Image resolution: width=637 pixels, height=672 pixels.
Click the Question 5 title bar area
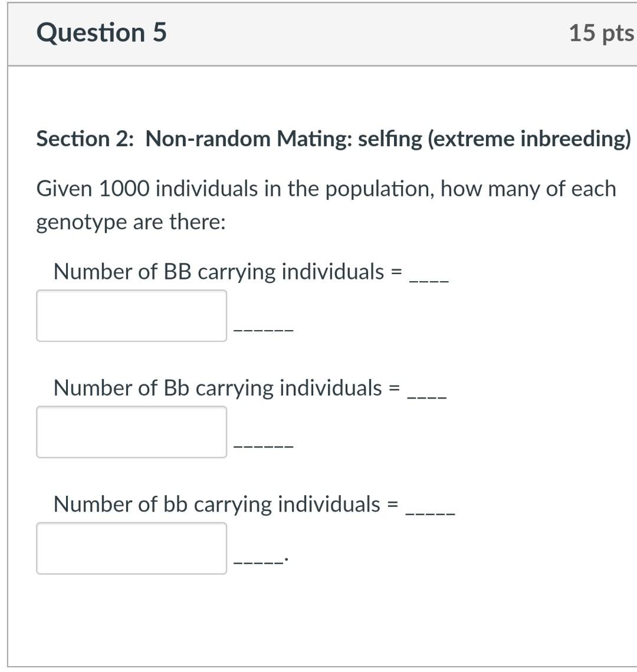tap(318, 32)
